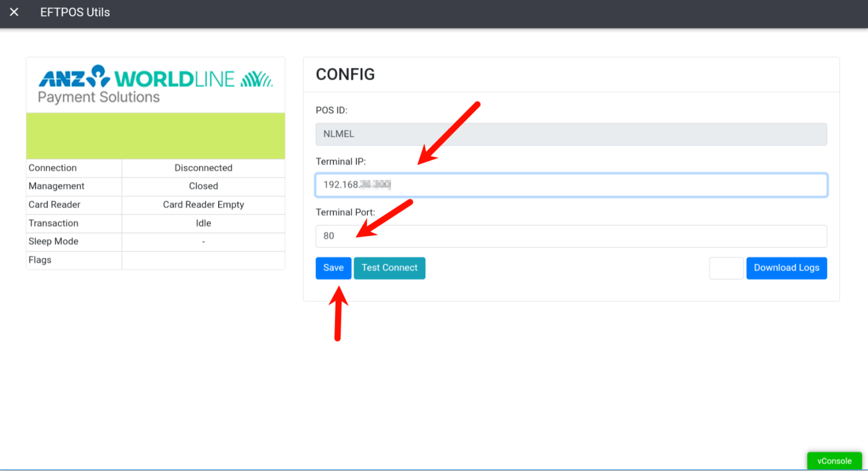868x471 pixels.
Task: Click inside the Terminal Port field
Action: click(571, 236)
